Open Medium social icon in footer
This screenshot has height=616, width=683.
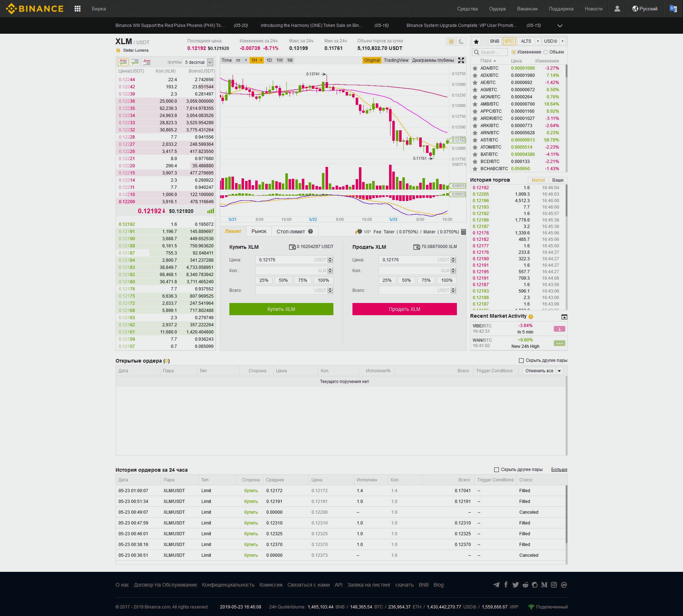[x=544, y=585]
